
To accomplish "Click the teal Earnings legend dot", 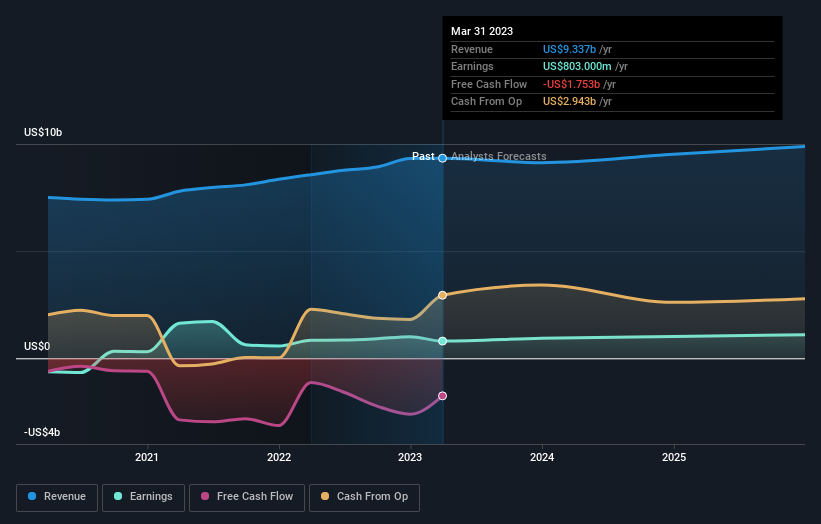I will point(118,496).
